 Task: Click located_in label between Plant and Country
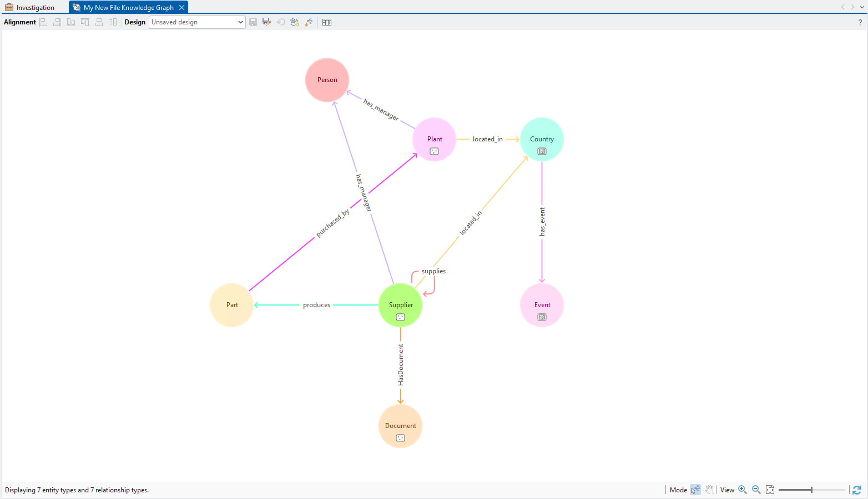pos(488,139)
